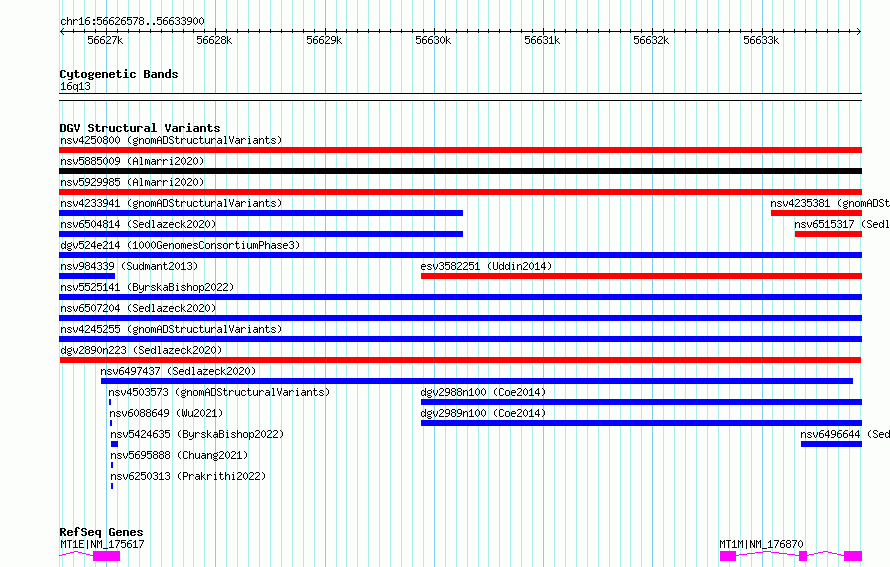Open nsv4245255 gnomADStructuralVariants label
This screenshot has height=567, width=890.
[x=171, y=329]
